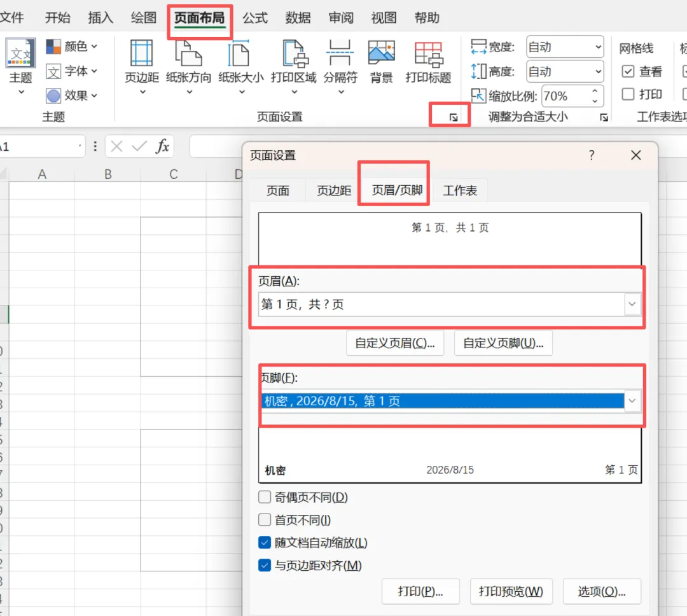
Task: Open the 页面设置 dialog launcher arrow
Action: point(454,117)
